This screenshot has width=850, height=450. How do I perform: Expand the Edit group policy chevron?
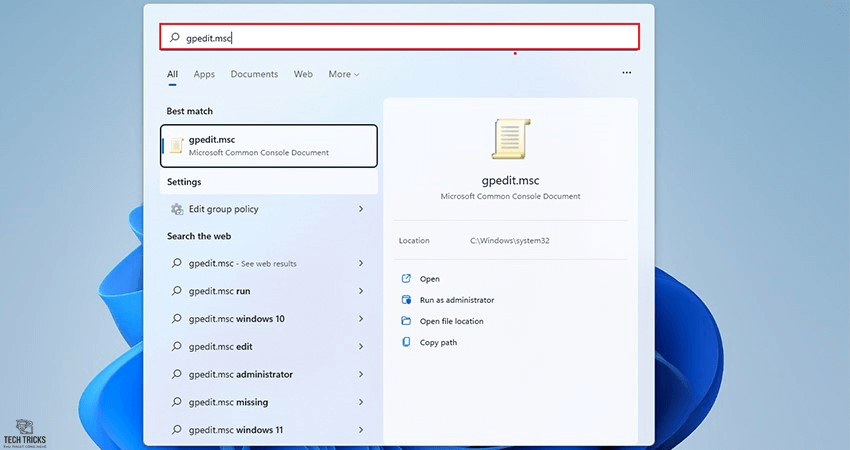click(361, 209)
